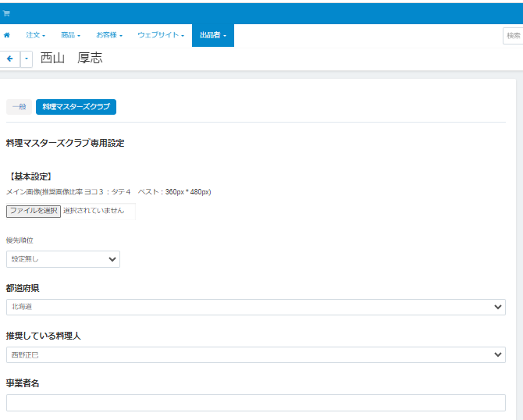Expand the 都道府県 dropdown showing 北海道
The height and width of the screenshot is (420, 523).
click(x=255, y=308)
